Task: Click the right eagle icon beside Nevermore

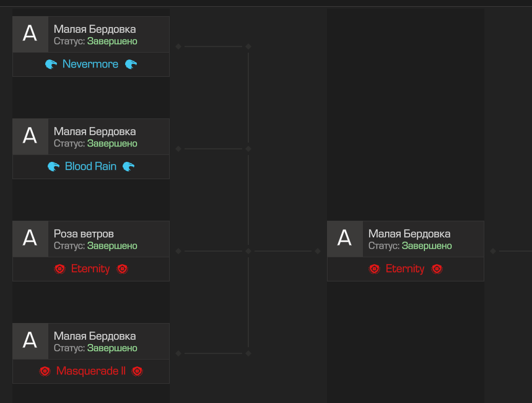Action: click(x=131, y=64)
